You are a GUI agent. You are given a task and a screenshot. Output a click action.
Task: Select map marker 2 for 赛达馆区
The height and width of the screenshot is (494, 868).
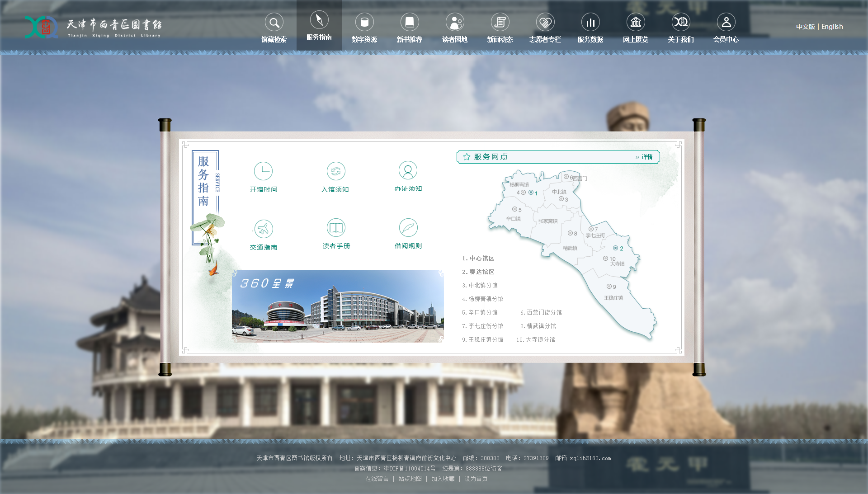click(x=615, y=248)
